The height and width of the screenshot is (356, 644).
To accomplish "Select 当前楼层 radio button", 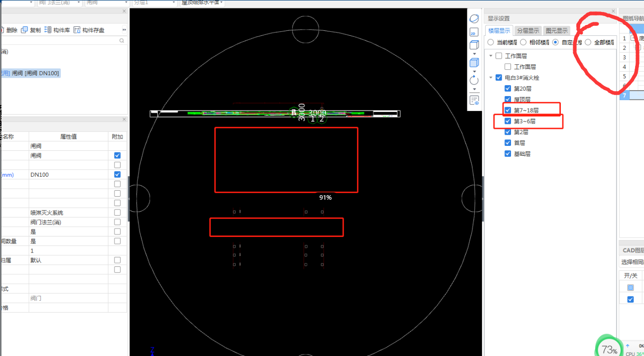I will click(x=491, y=42).
